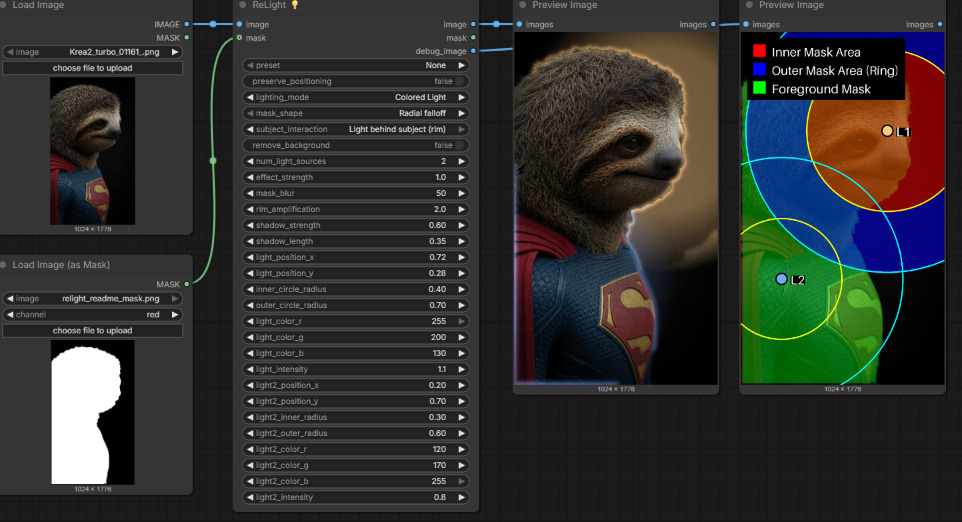Decrease shadow_length with left arrow
The image size is (962, 522).
click(250, 241)
